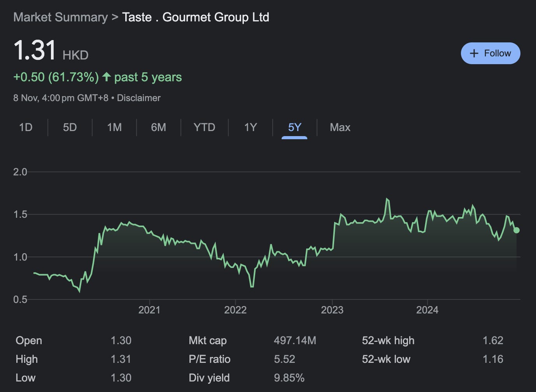Viewport: 536px width, 392px height.
Task: Open the Market Summary breadcrumb link
Action: (60, 17)
